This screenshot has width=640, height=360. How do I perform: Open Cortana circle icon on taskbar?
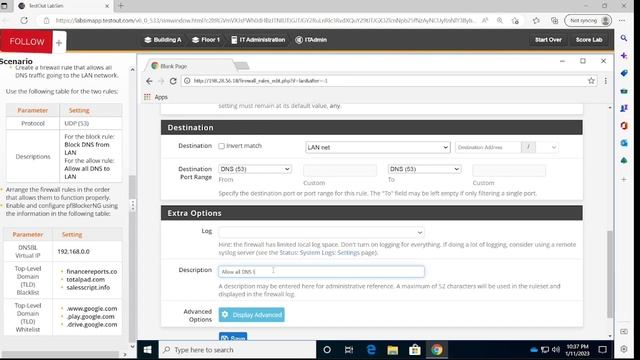point(327,350)
